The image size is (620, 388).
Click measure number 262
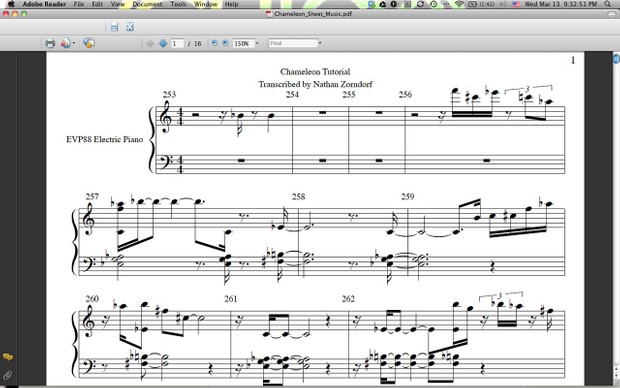[348, 299]
